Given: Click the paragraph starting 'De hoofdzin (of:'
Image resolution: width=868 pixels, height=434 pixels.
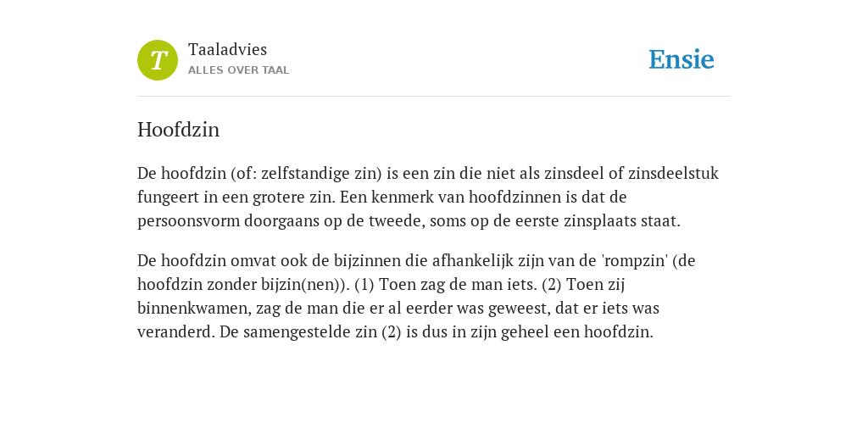Looking at the screenshot, I should (x=428, y=197).
